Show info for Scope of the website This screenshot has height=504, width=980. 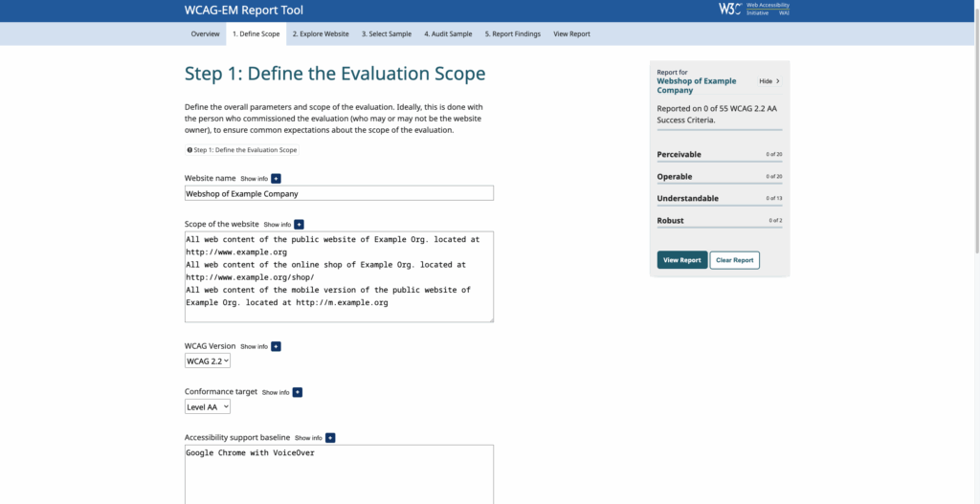(299, 224)
